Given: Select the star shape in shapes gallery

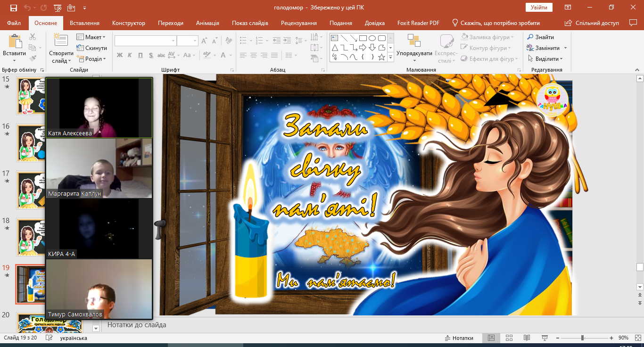Looking at the screenshot, I should pos(381,57).
